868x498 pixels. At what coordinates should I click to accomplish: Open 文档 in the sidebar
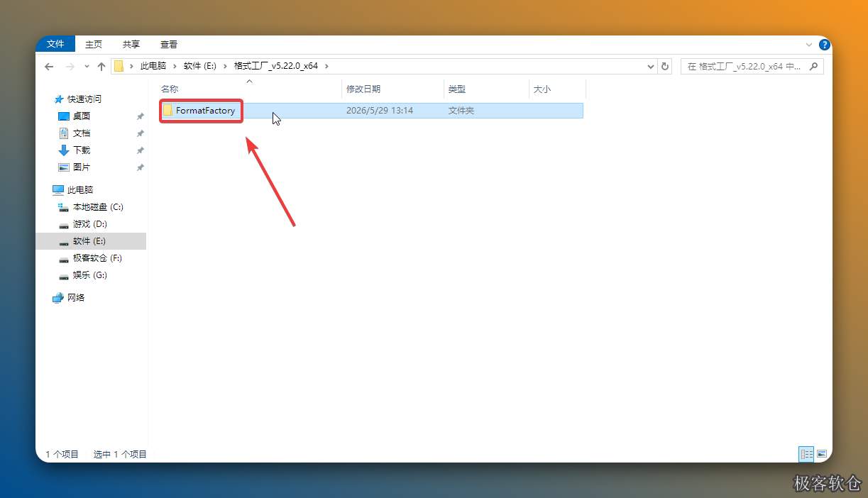[x=82, y=133]
